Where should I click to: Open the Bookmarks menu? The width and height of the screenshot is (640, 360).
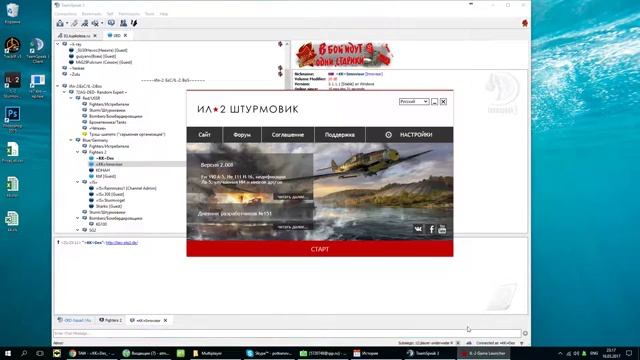click(x=91, y=14)
